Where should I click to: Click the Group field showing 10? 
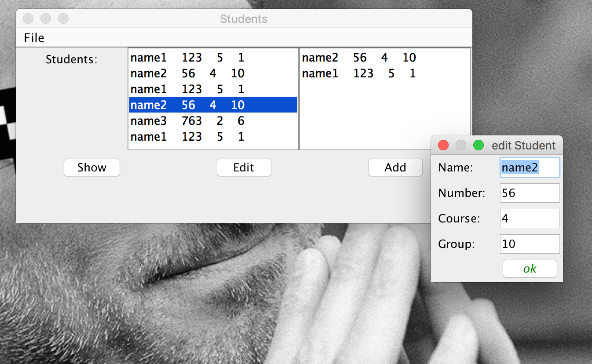coord(530,244)
